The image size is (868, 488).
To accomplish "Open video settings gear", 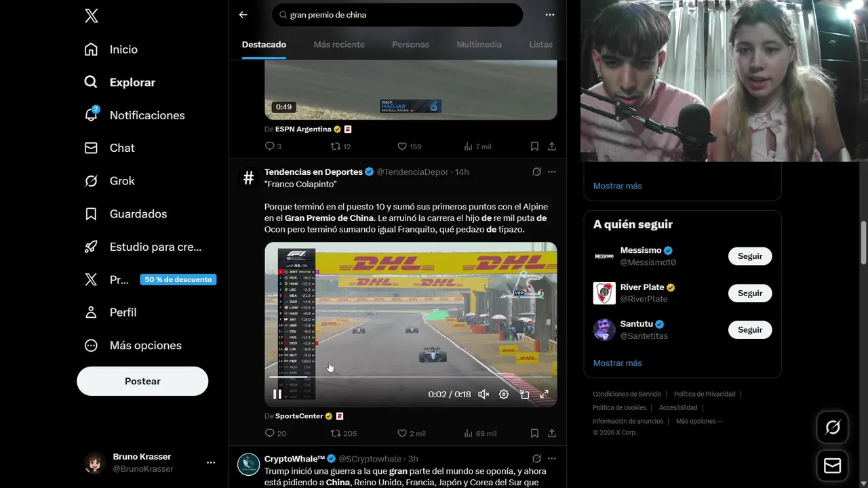I will tap(504, 394).
